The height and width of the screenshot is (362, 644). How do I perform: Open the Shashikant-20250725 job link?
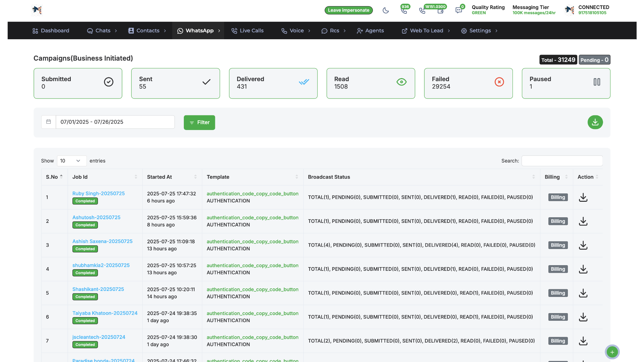click(98, 289)
